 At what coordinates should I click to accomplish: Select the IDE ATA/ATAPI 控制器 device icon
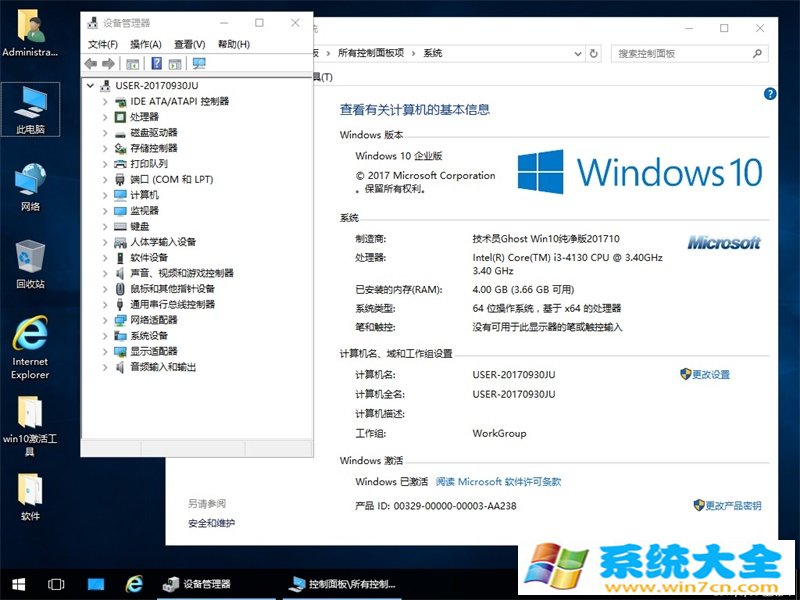tap(120, 102)
